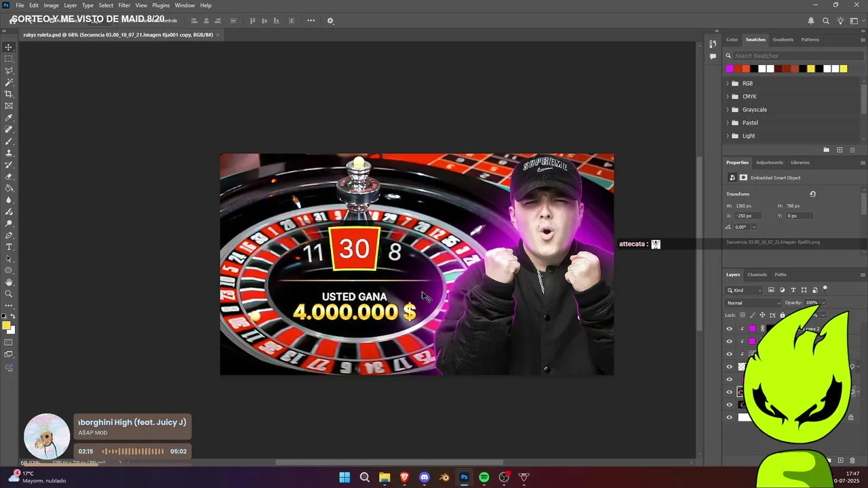Screen dimensions: 868x488
Task: Delete layer with the trash icon in Layers panel
Action: tap(853, 460)
